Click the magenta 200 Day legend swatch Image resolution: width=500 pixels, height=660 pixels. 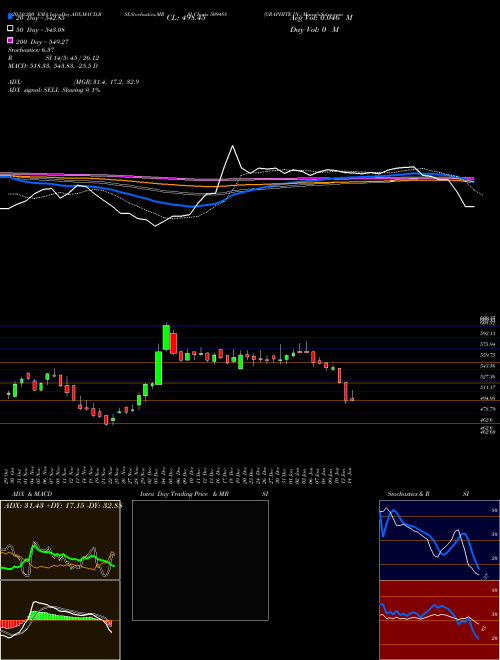pos(10,40)
